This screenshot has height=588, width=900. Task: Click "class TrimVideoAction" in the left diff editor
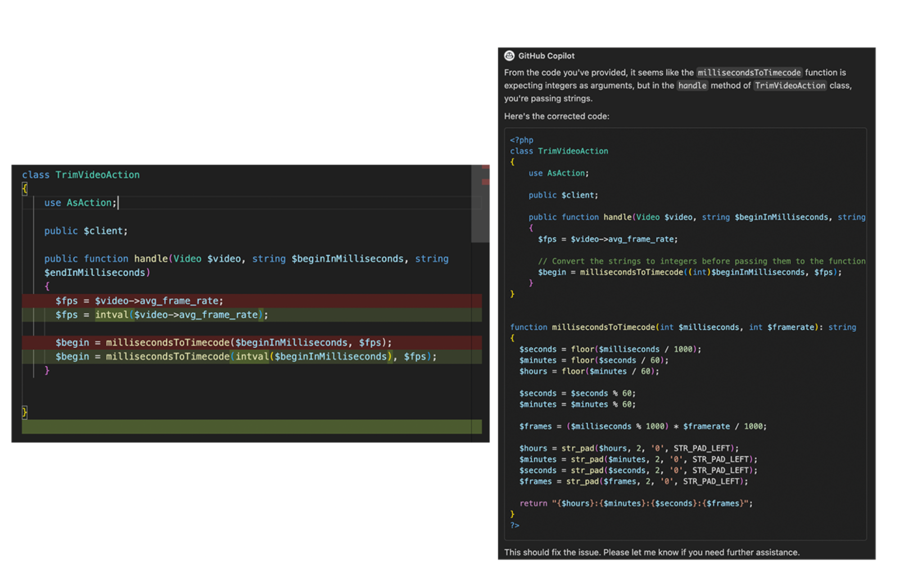click(81, 175)
